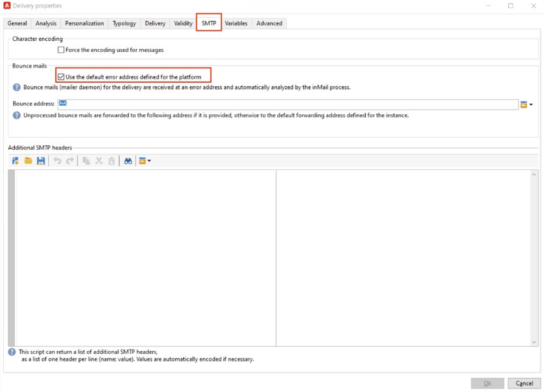Click the first script icon in the headers toolbar

pos(15,161)
